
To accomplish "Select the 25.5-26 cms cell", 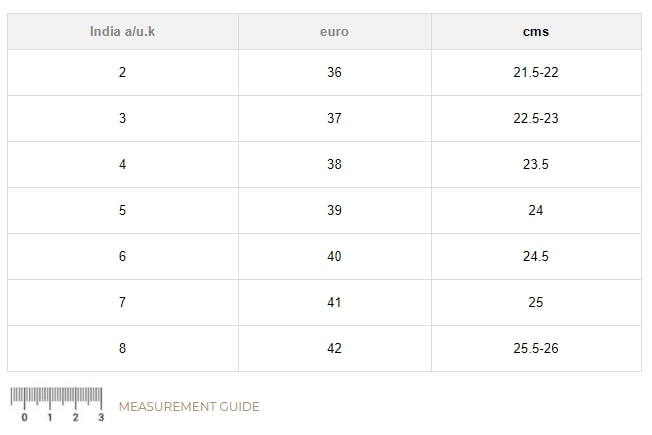I will 536,348.
